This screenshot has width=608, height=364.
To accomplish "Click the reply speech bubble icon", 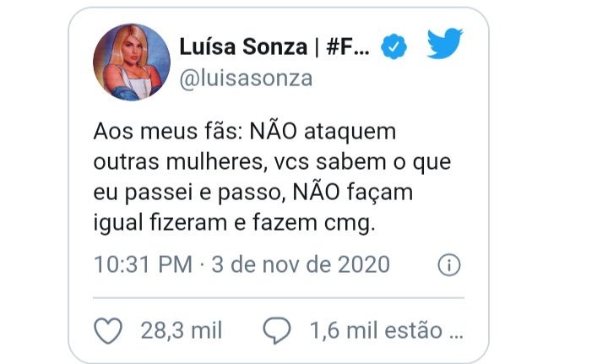I will (x=277, y=331).
